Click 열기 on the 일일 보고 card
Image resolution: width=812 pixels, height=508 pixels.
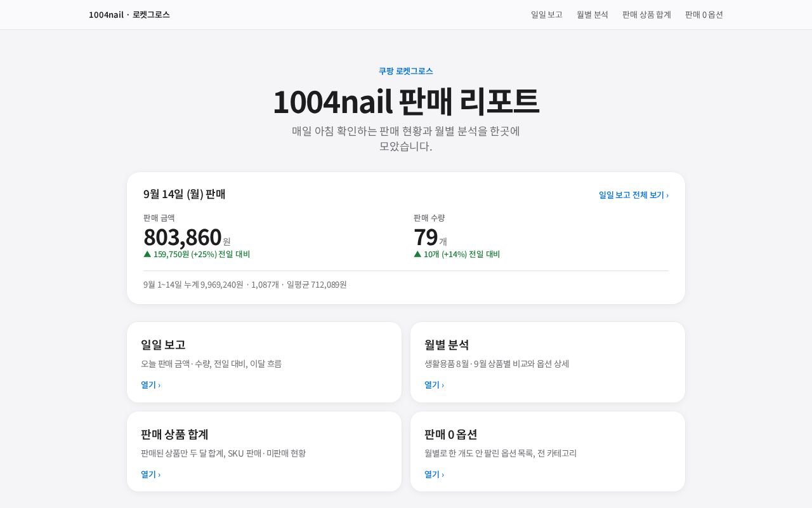tap(150, 385)
